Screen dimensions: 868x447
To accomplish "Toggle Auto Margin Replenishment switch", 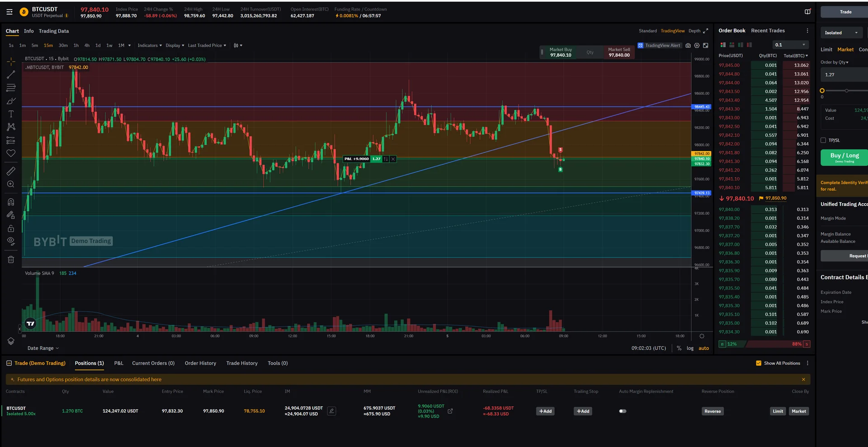I will [623, 411].
